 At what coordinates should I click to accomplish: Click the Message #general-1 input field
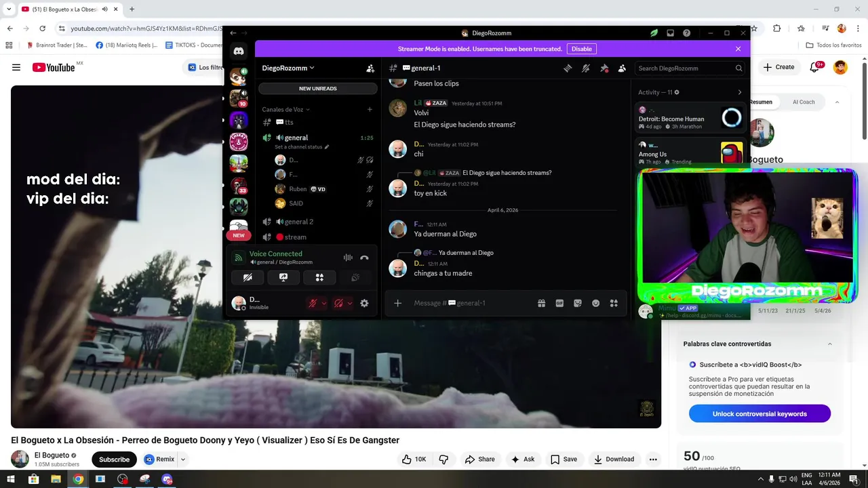coord(471,303)
